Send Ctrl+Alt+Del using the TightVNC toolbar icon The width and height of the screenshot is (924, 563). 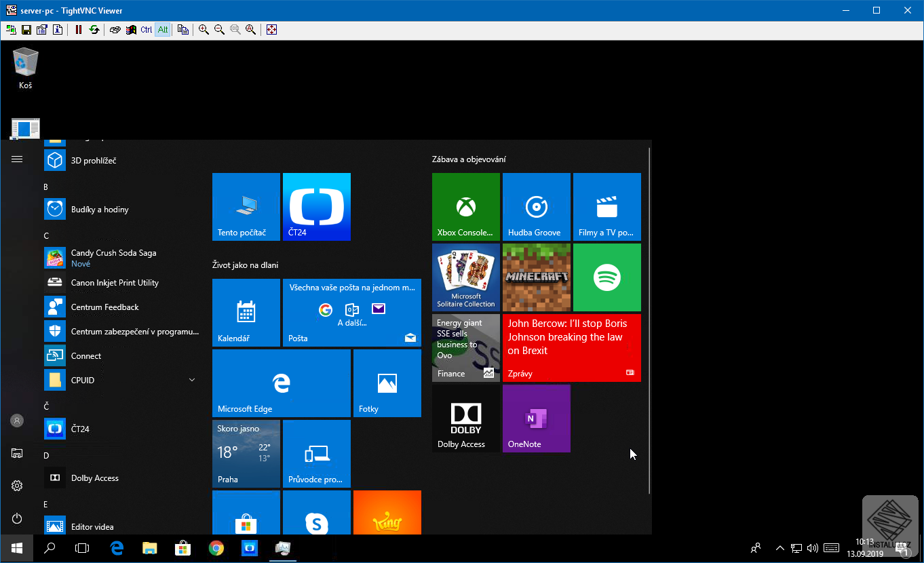pos(115,29)
